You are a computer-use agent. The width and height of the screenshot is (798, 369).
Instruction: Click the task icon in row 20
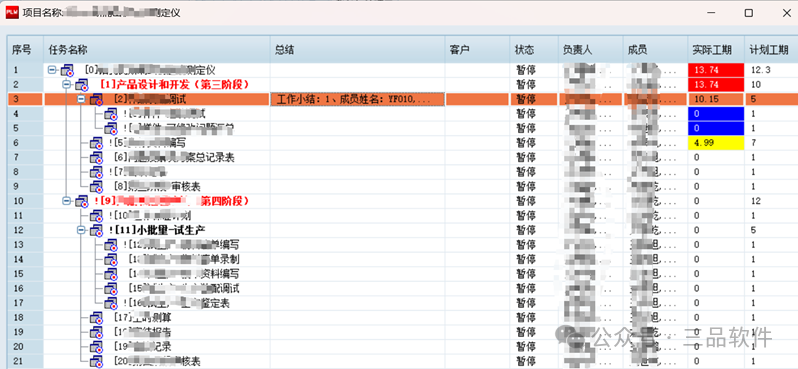[x=96, y=347]
